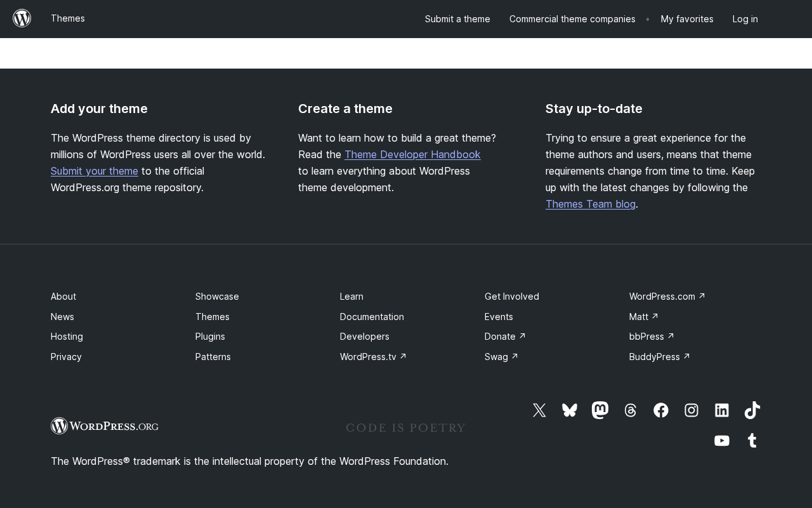The image size is (812, 508).
Task: Follow the Themes Team blog link
Action: click(591, 204)
